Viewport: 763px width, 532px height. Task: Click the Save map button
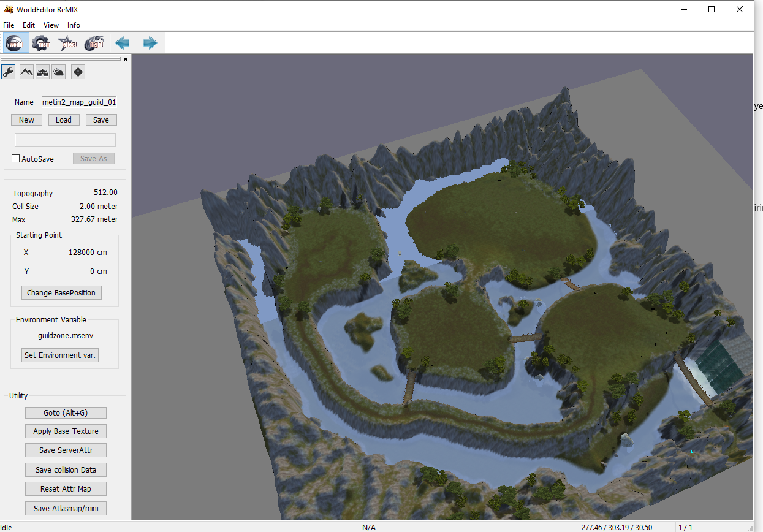click(101, 120)
